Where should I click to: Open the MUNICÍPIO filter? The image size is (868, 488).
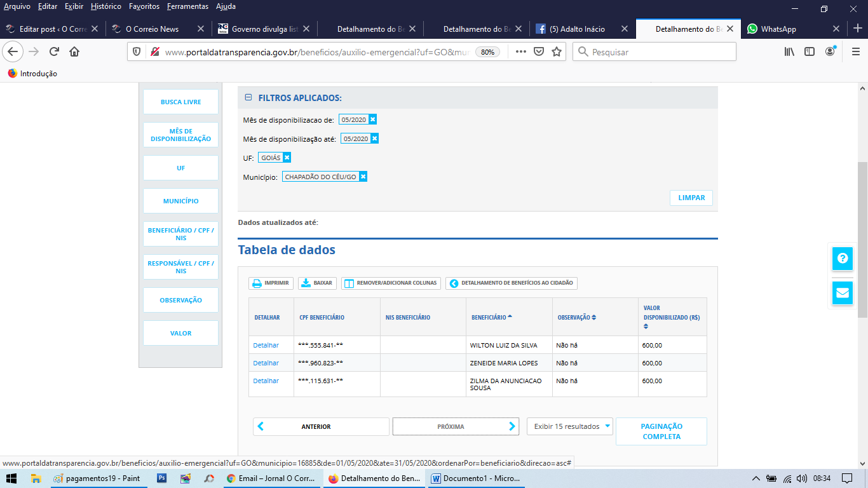pos(180,201)
